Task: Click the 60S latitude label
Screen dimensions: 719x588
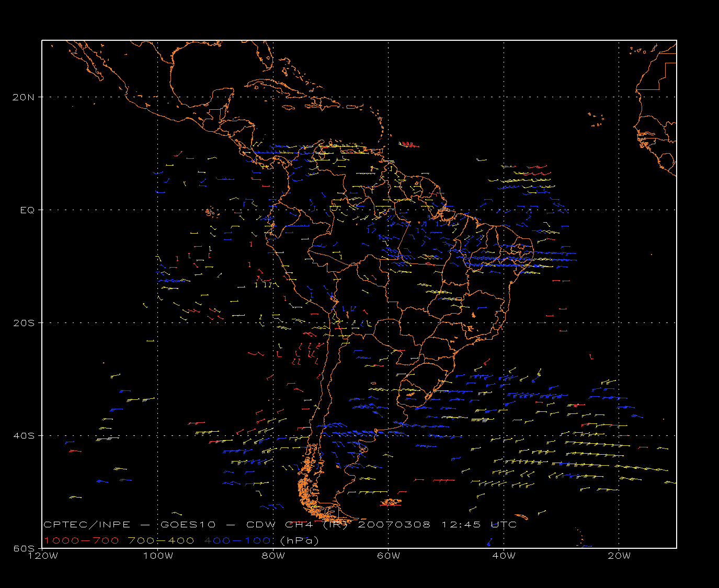Action: (x=24, y=548)
